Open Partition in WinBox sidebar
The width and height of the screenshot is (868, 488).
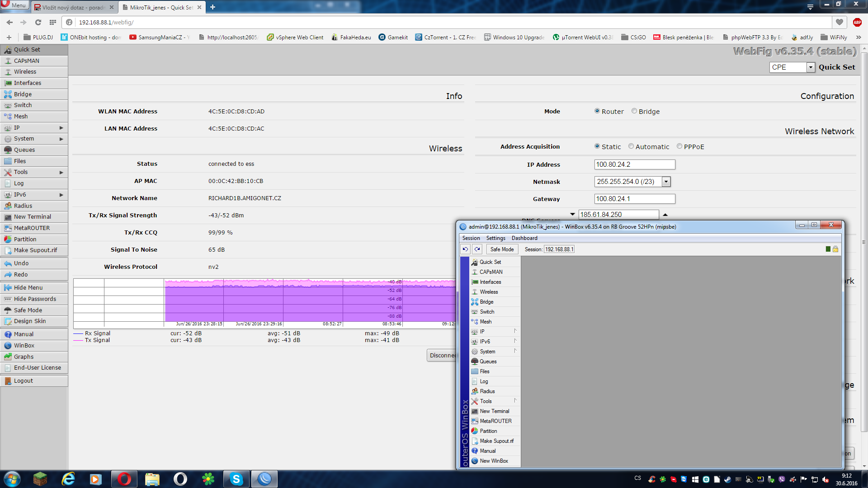click(488, 431)
